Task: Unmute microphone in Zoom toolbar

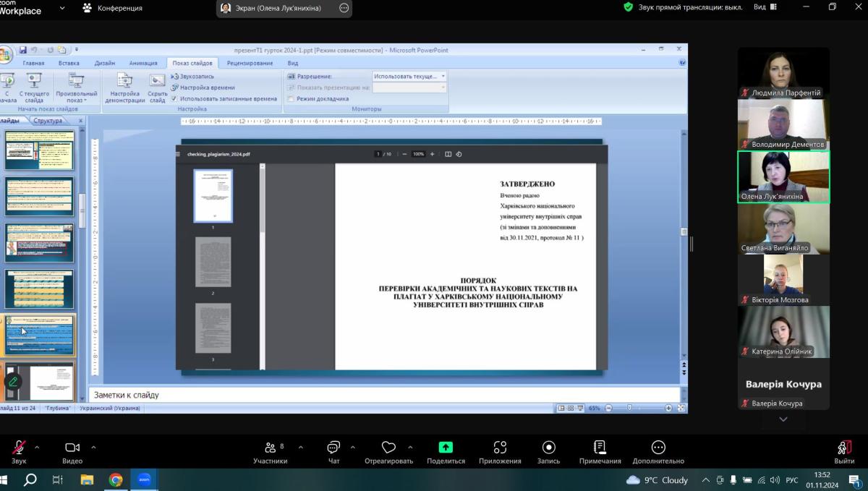Action: point(19,448)
